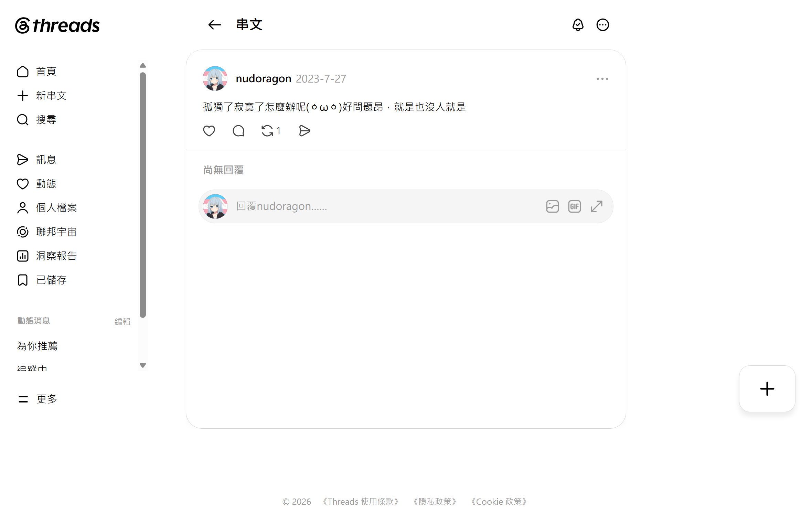
Task: Click the sidebar scroll down arrow
Action: [x=143, y=365]
